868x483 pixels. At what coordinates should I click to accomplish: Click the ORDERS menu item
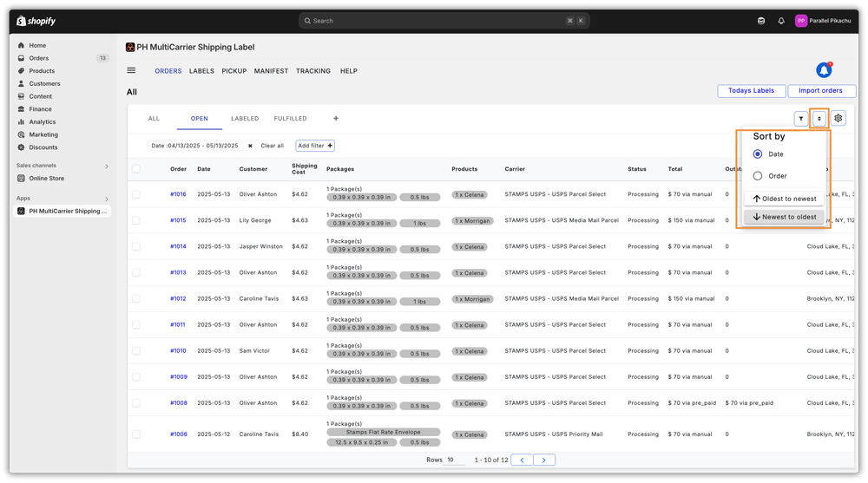pos(168,71)
